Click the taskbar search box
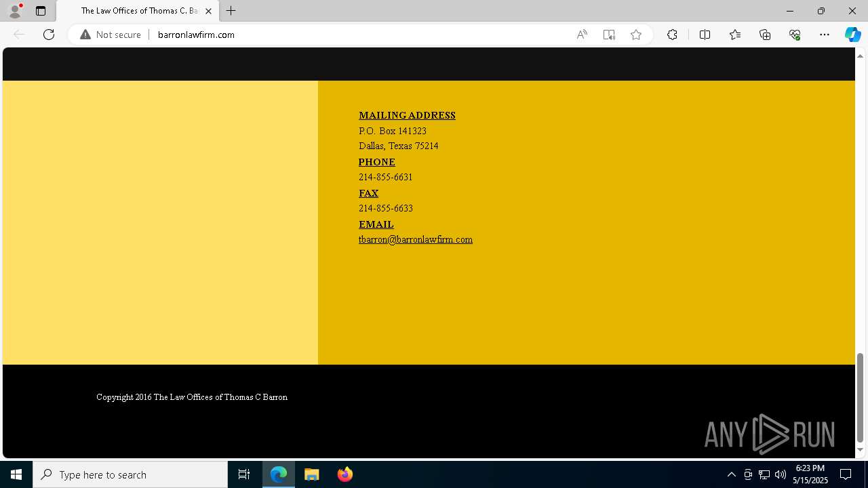 [x=130, y=474]
